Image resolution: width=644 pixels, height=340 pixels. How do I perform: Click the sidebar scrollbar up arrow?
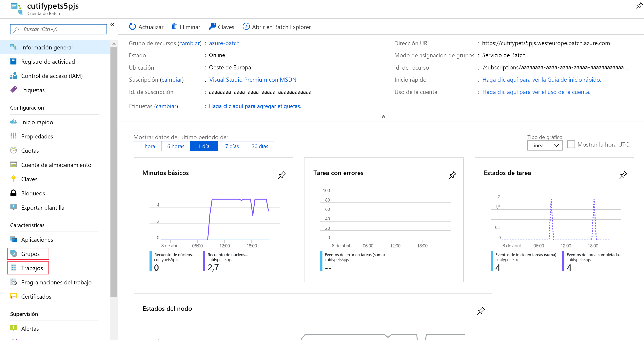[114, 44]
